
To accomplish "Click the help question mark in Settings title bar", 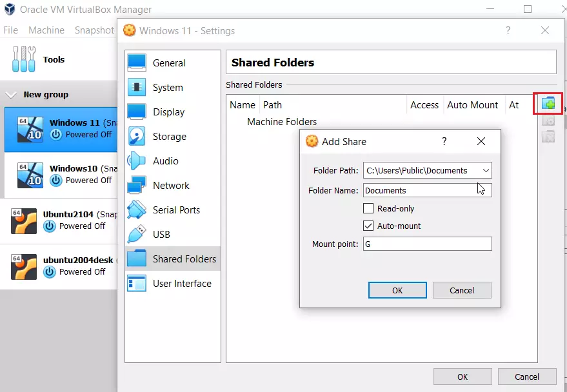I will click(508, 30).
